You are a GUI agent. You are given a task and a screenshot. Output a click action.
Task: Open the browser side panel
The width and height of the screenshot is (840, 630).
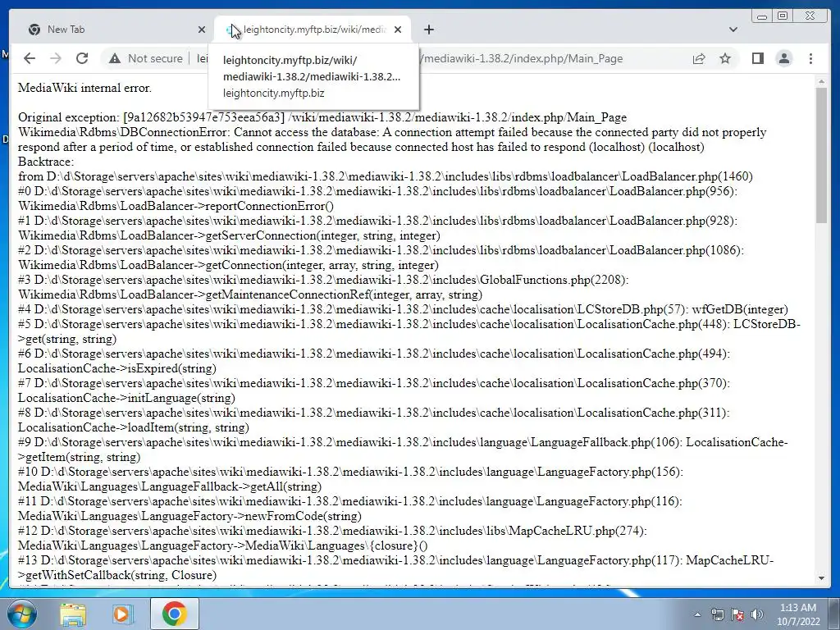757,58
